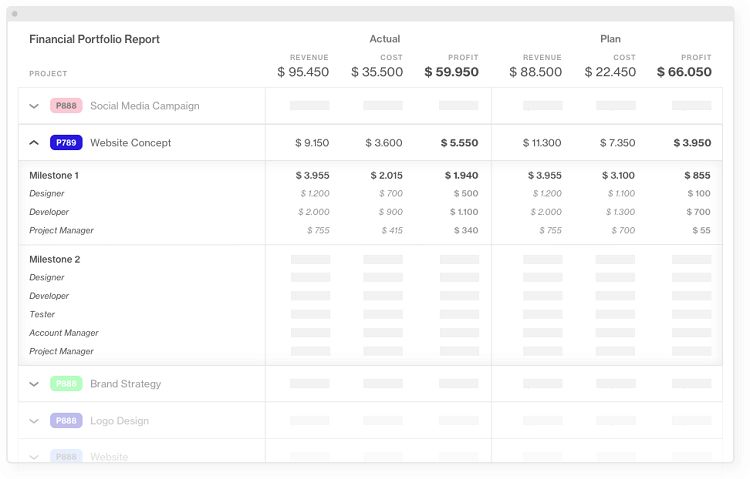Click Designer actual cost $ 700

click(391, 194)
